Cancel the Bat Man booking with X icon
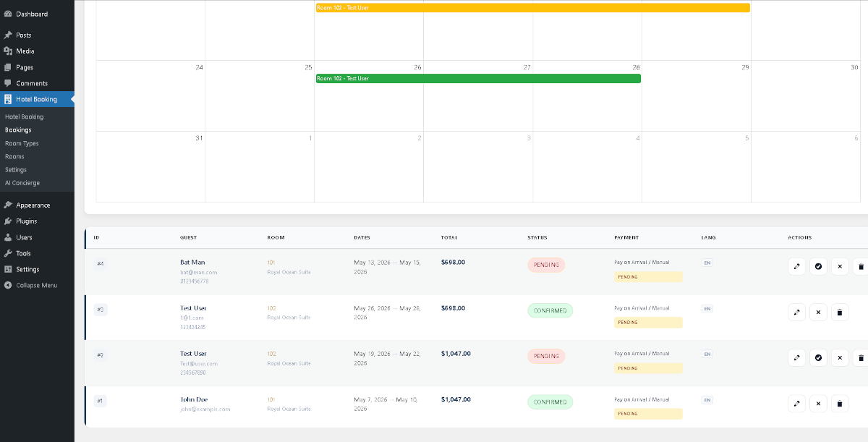 click(x=840, y=266)
